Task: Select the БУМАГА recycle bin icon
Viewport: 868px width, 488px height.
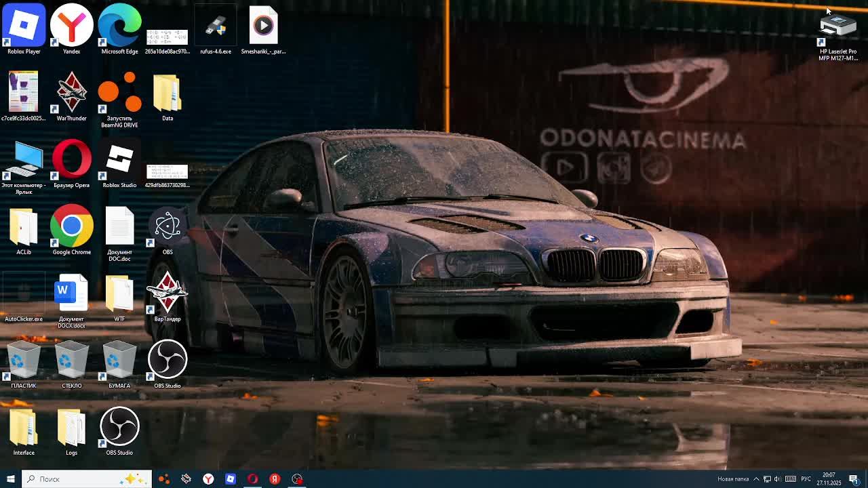Action: pos(119,364)
